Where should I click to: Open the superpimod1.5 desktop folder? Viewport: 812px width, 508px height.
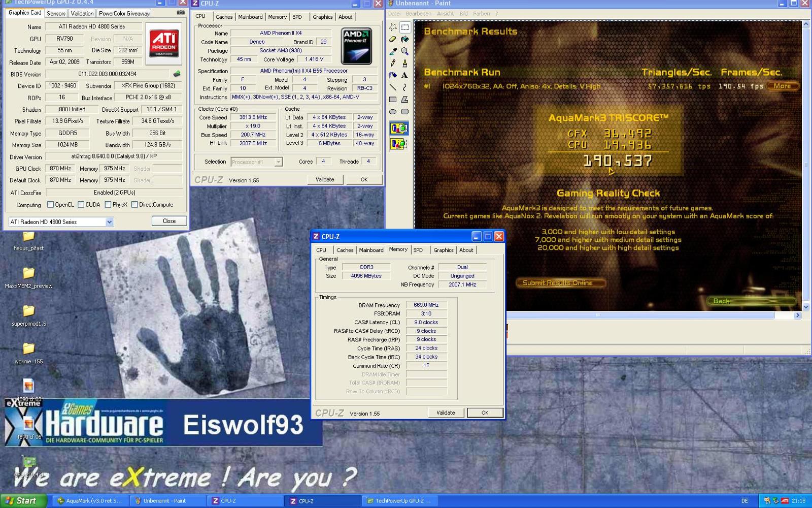[28, 315]
